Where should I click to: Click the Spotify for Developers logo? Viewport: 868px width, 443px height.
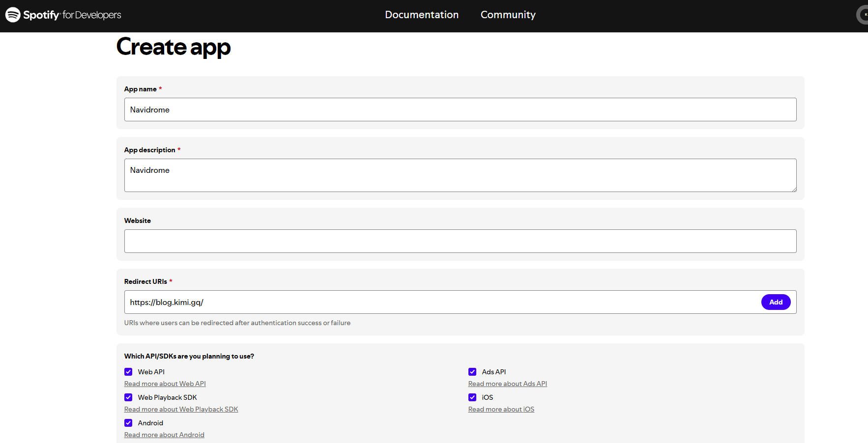click(x=63, y=15)
